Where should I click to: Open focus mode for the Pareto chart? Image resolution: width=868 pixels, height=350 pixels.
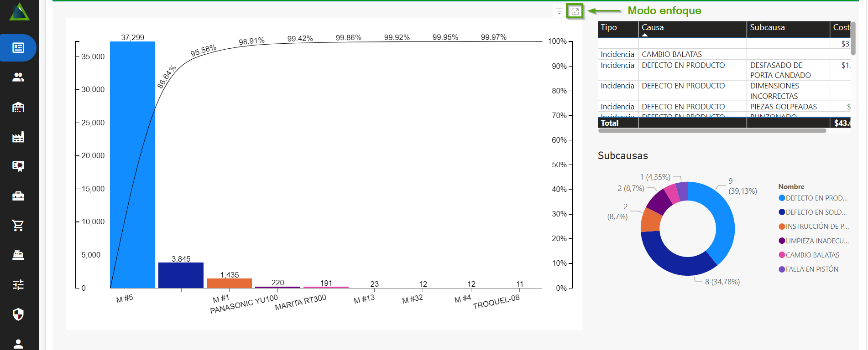575,11
